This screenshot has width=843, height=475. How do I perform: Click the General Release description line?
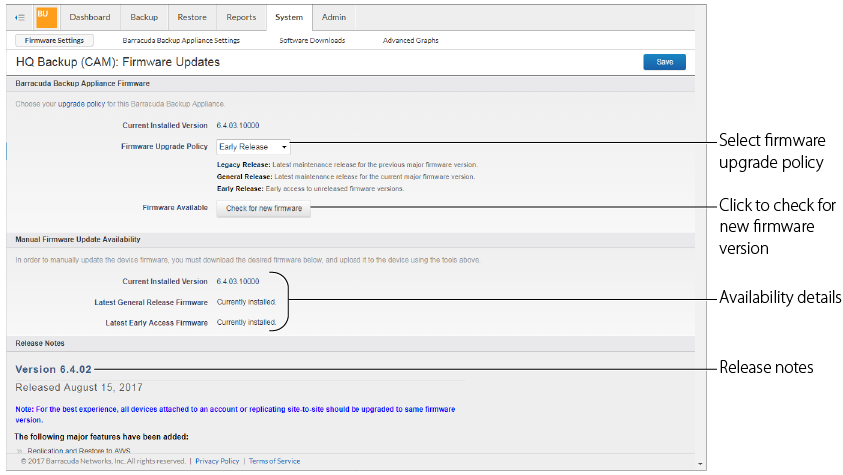(346, 177)
